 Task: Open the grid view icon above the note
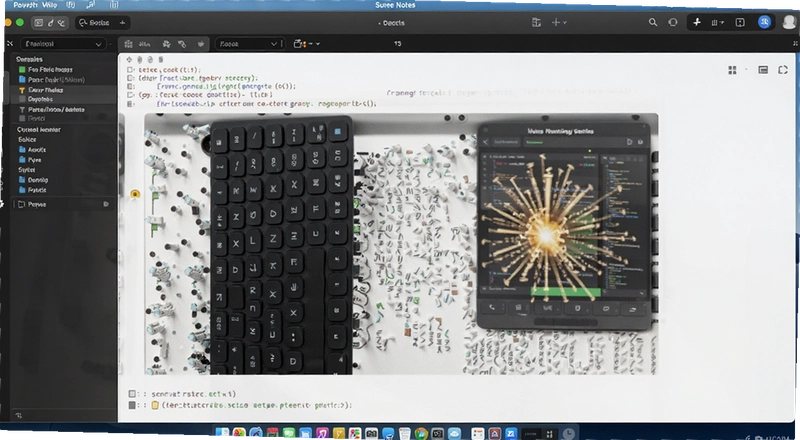732,70
